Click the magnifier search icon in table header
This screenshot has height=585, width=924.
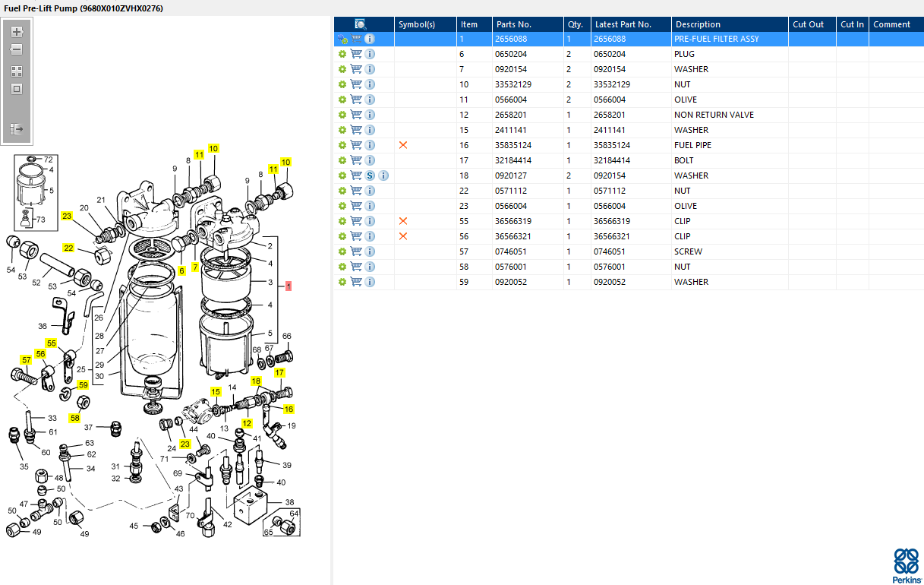(x=361, y=24)
